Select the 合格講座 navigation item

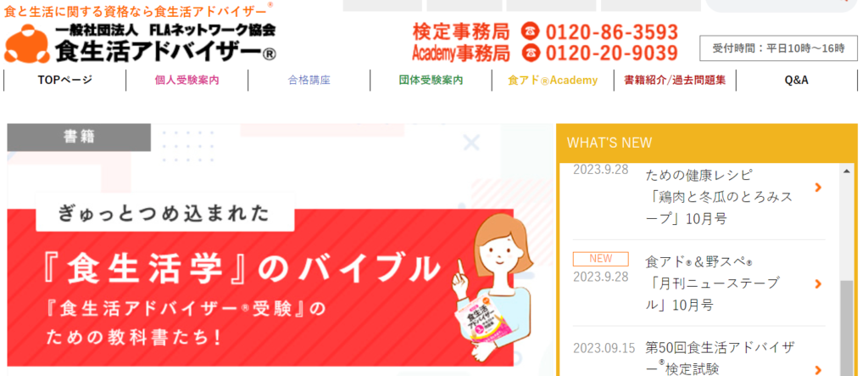[x=309, y=80]
